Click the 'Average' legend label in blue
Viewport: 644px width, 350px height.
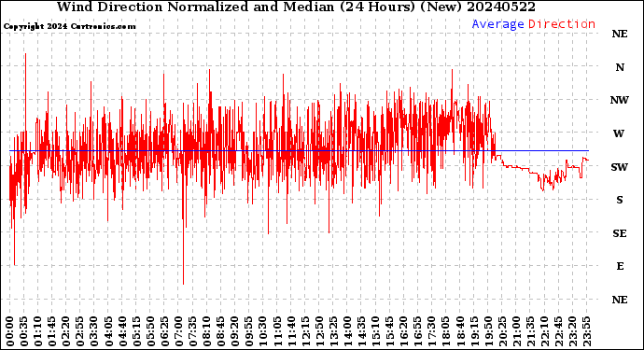click(497, 24)
